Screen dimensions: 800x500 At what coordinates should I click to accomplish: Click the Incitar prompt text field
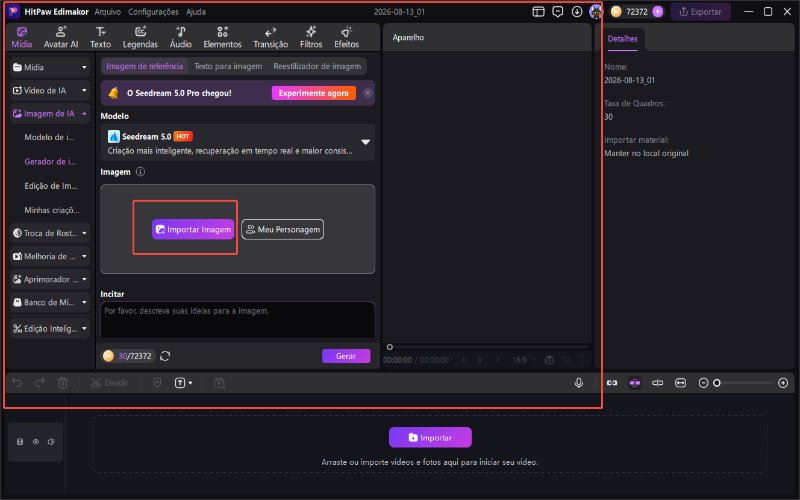click(x=237, y=320)
